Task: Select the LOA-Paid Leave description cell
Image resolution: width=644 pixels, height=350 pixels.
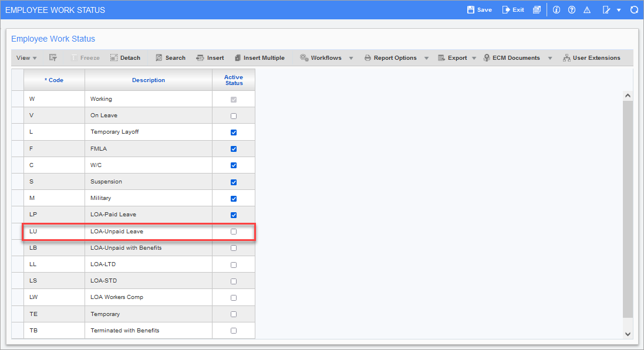Action: [149, 215]
